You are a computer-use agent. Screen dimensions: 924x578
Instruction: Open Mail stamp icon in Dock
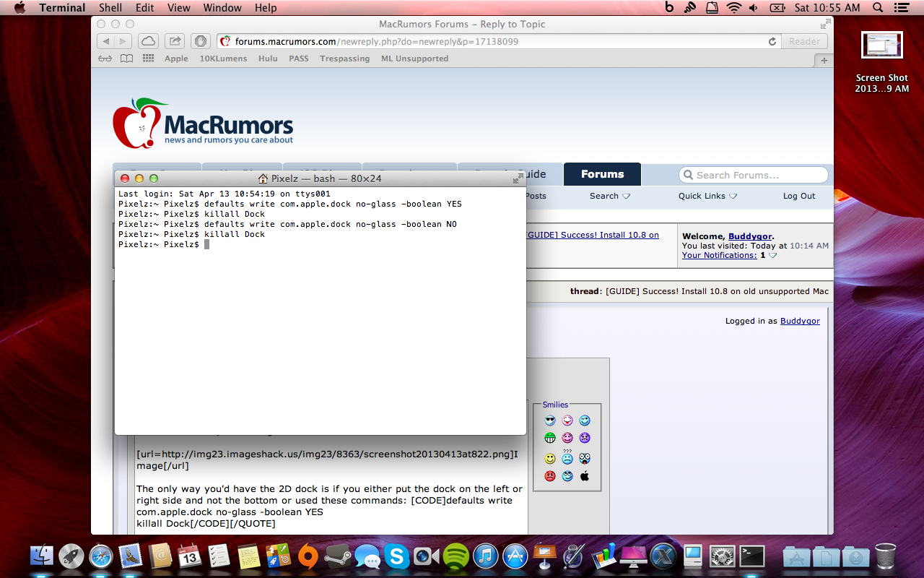pyautogui.click(x=131, y=556)
